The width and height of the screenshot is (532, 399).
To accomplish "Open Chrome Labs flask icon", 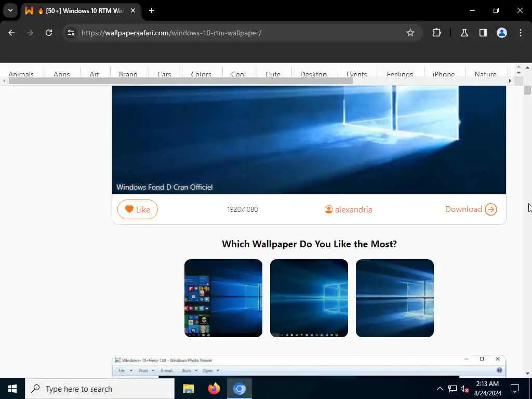I will 464,33.
